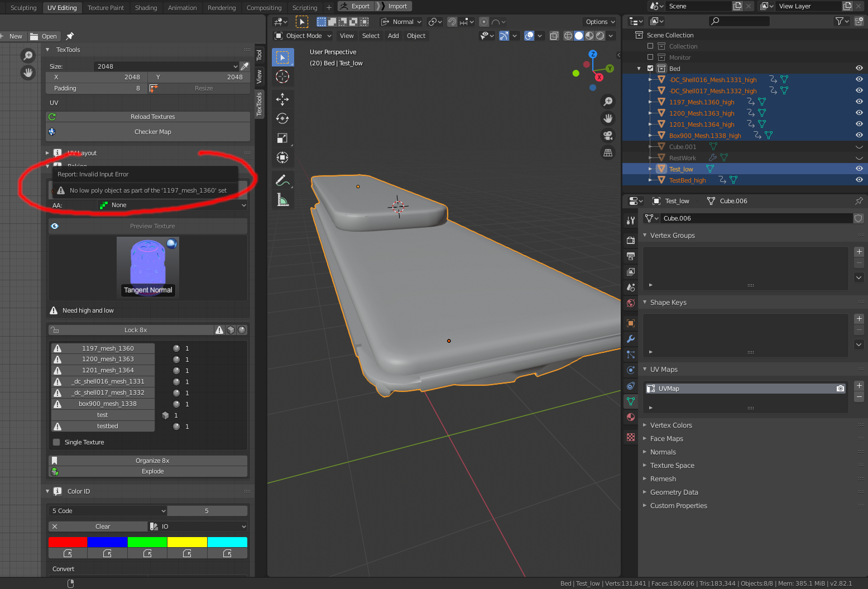Toggle X-ray mode in viewport header
Viewport: 868px width, 589px height.
[554, 36]
